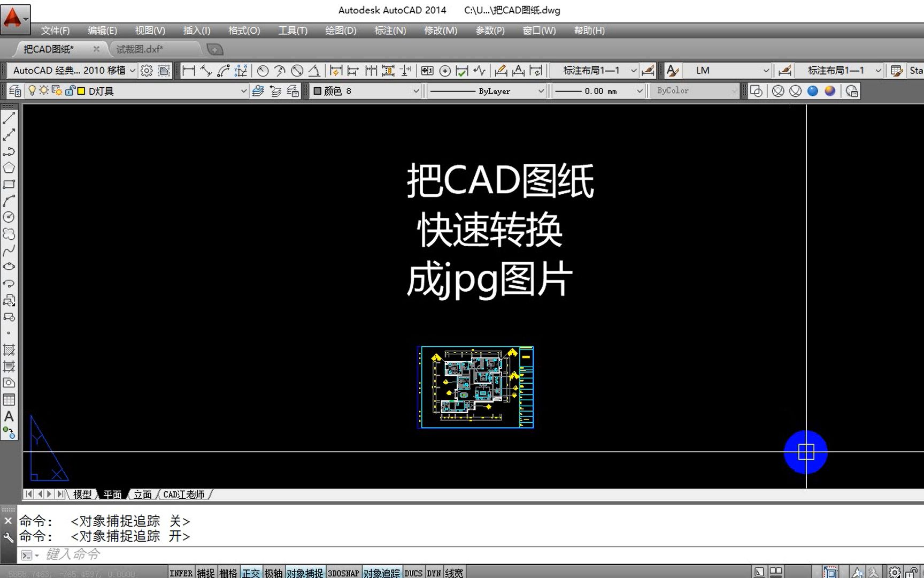The width and height of the screenshot is (924, 578).
Task: Select the Multiline Text tool
Action: click(x=9, y=416)
